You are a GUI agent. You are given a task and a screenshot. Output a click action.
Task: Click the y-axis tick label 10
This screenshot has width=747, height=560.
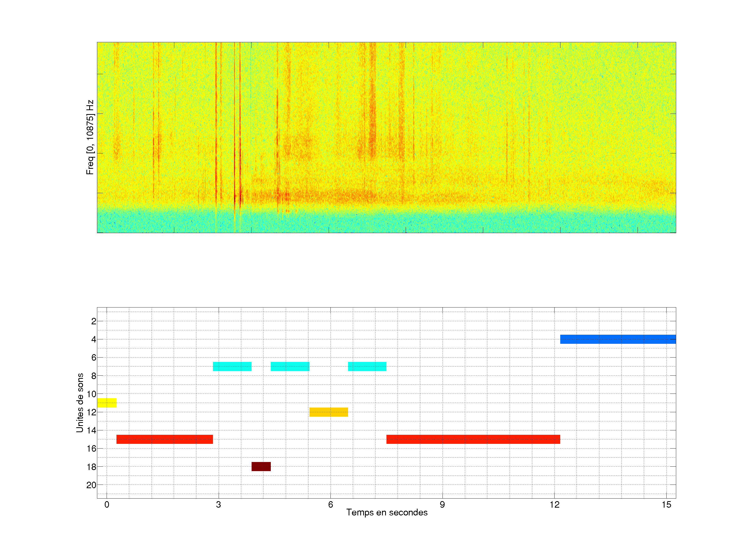click(x=91, y=394)
